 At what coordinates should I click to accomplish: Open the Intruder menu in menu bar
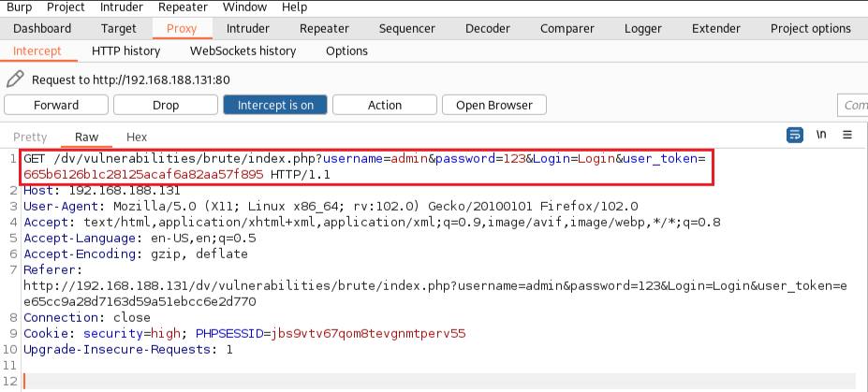click(x=121, y=7)
